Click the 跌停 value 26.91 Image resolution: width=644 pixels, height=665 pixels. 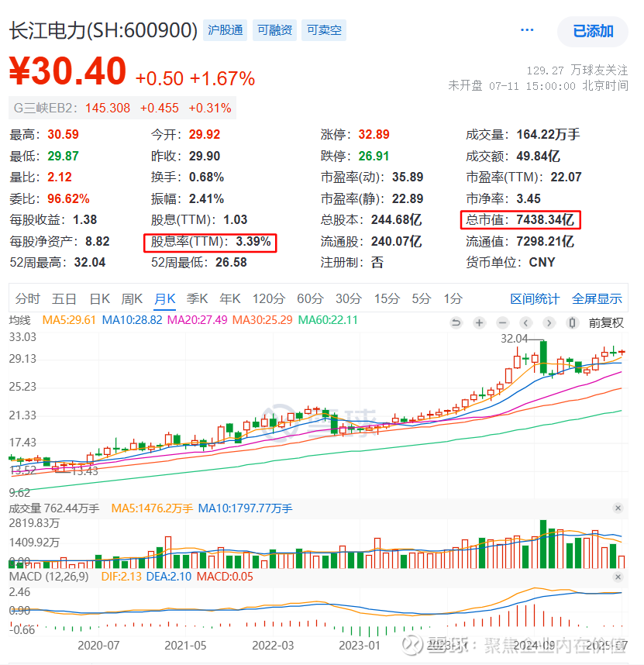click(x=374, y=156)
